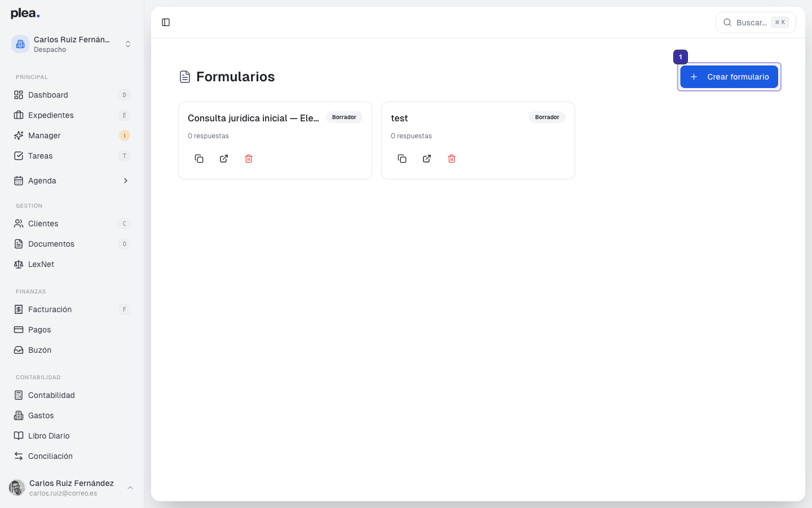The image size is (812, 508).
Task: Go to Buzón
Action: tap(72, 350)
